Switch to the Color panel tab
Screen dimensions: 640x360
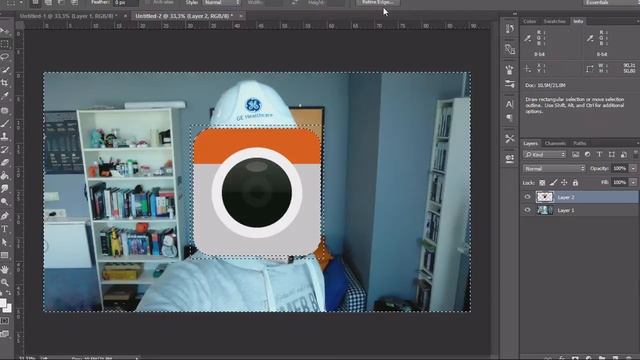[x=529, y=21]
